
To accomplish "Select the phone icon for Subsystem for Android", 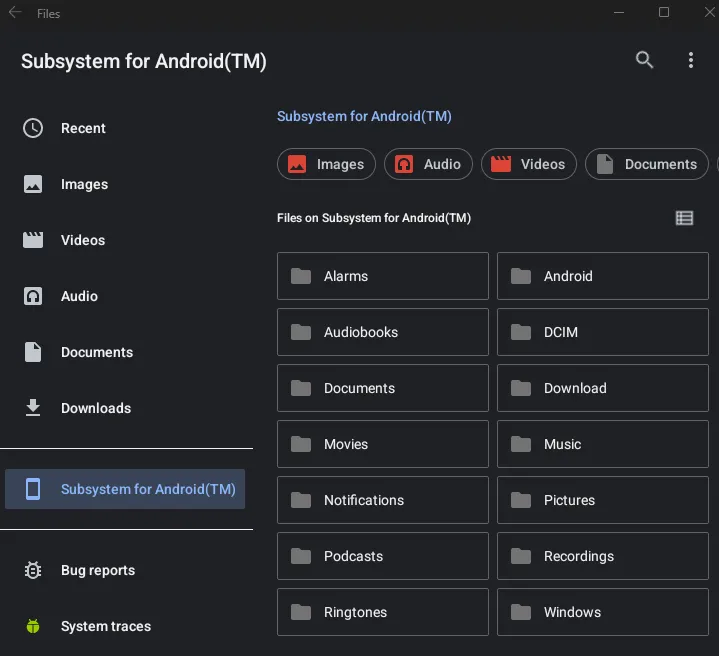I will (x=33, y=489).
